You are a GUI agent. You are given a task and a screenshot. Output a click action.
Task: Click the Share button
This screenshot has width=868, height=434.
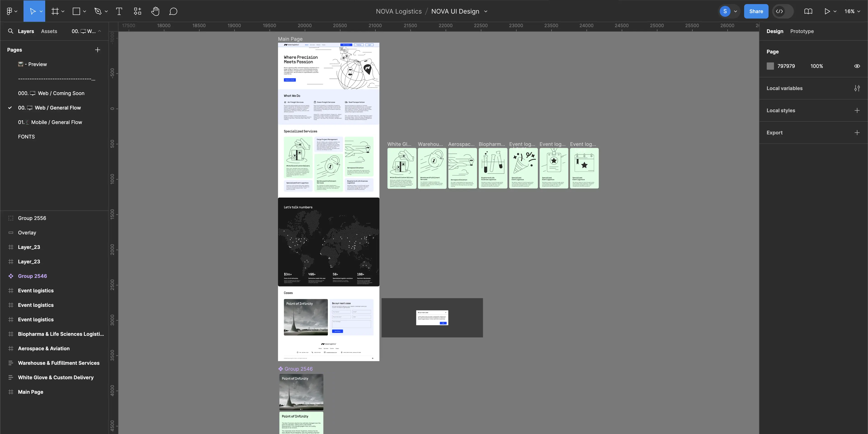tap(756, 11)
